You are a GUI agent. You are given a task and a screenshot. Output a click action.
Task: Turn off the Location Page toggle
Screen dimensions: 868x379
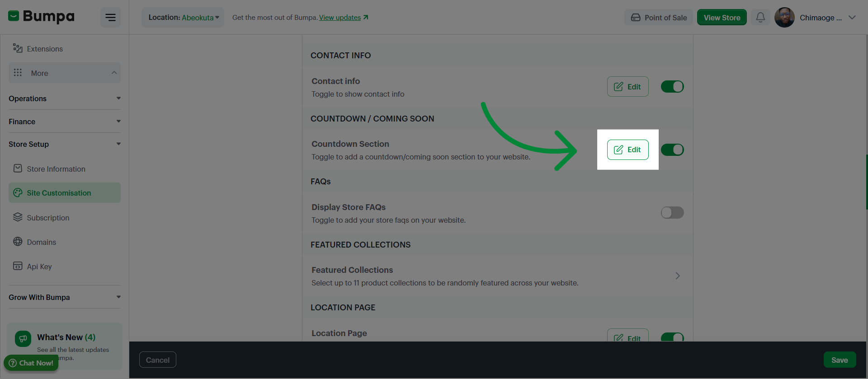click(672, 337)
